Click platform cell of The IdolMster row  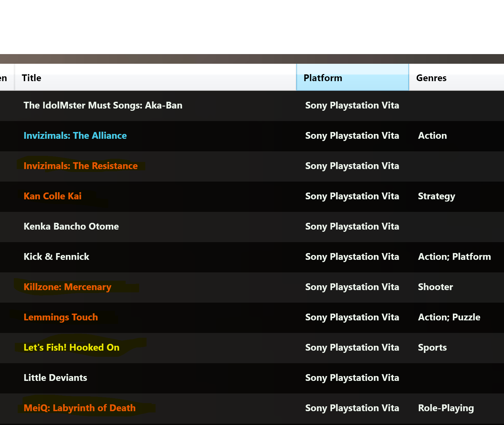(352, 106)
